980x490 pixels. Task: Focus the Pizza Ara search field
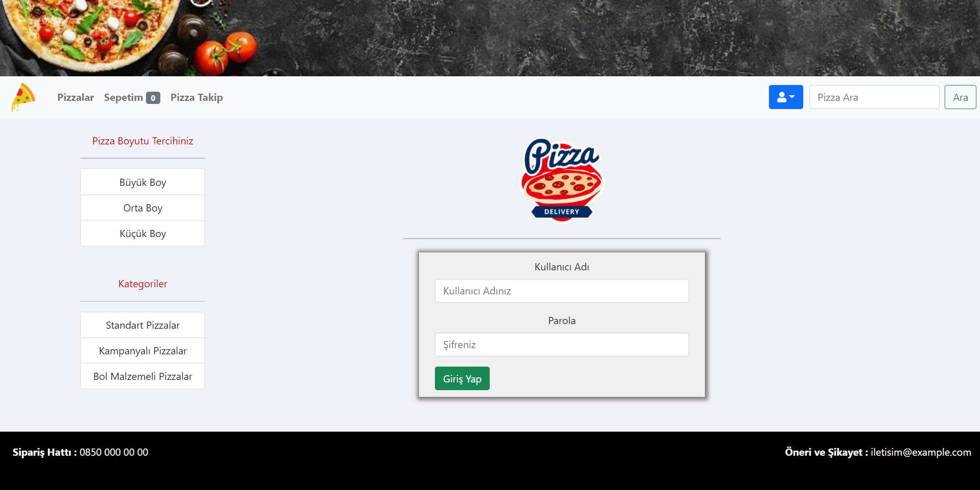(874, 97)
